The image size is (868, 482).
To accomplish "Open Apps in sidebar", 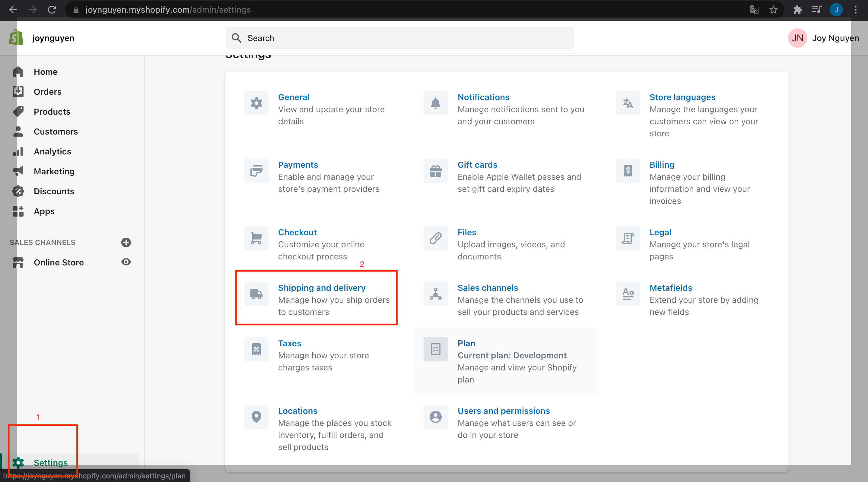I will (x=44, y=211).
